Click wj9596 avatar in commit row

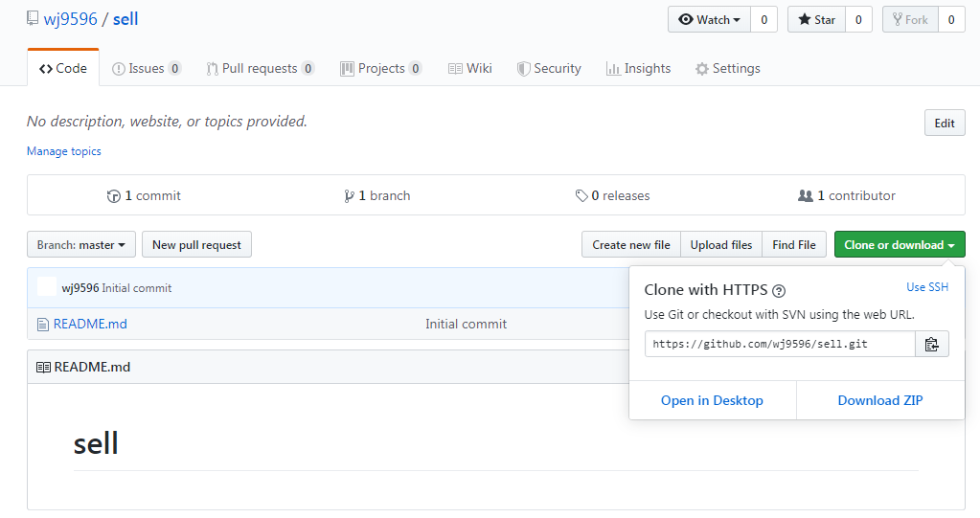tap(47, 287)
